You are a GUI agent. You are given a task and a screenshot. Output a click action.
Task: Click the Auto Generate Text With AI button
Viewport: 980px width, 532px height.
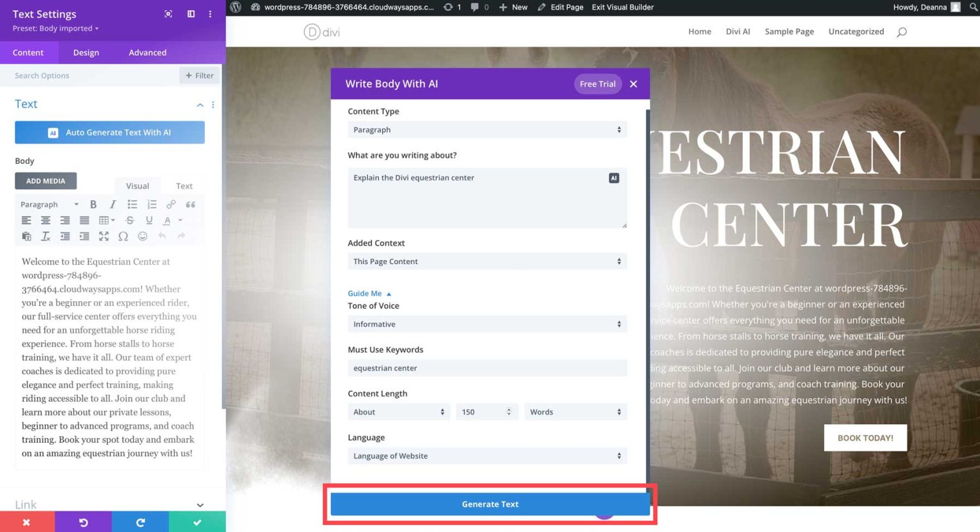click(109, 132)
